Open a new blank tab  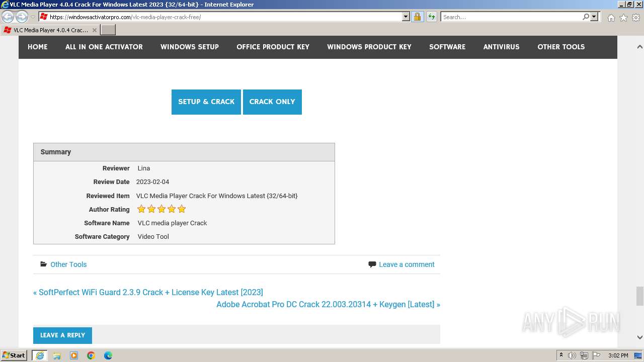108,30
